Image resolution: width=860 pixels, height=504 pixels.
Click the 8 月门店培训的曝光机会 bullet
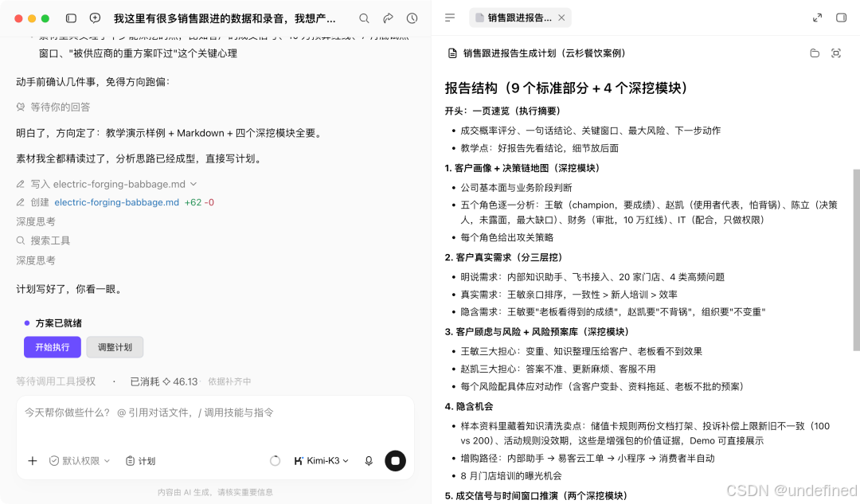pyautogui.click(x=510, y=476)
